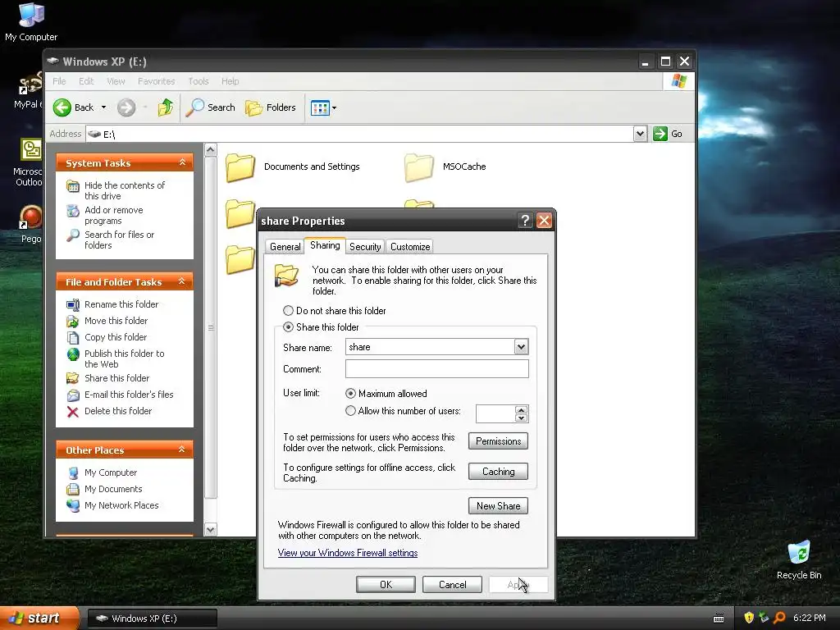The image size is (840, 630).
Task: Click the Up folder icon in toolbar
Action: pyautogui.click(x=166, y=107)
